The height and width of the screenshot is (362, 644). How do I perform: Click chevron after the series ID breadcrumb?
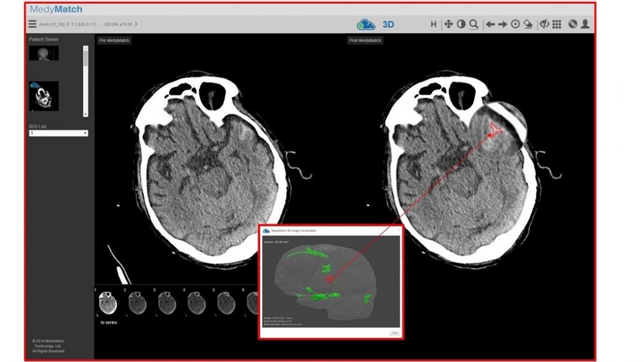pos(136,25)
